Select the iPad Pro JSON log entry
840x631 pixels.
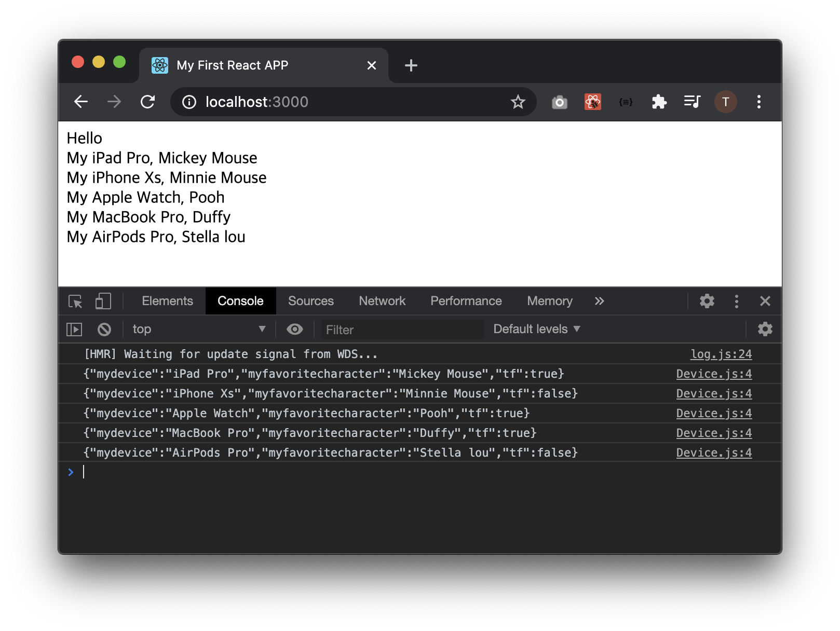click(x=324, y=374)
